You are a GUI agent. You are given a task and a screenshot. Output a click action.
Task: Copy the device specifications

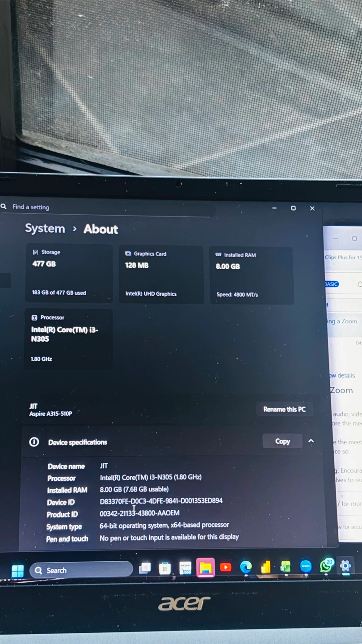point(282,441)
